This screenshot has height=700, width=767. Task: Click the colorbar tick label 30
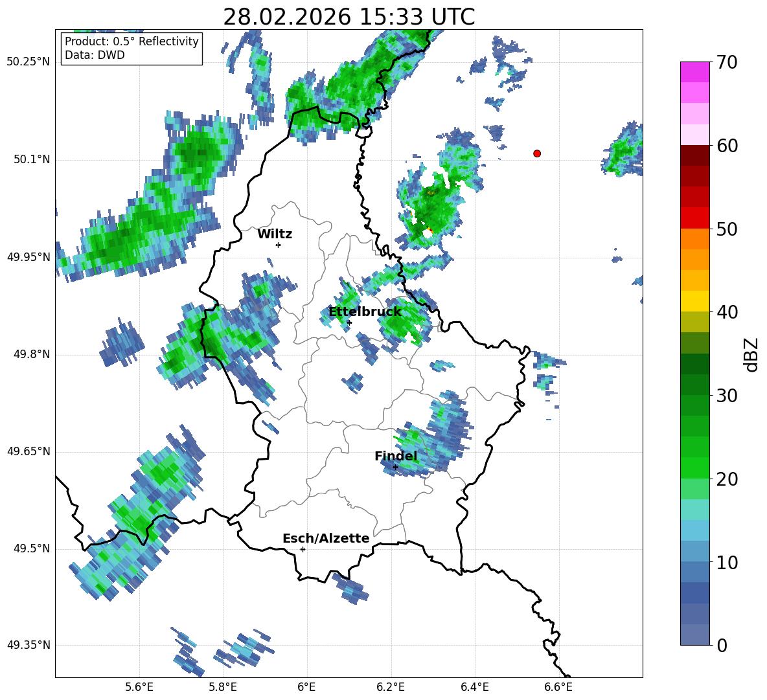[x=727, y=396]
